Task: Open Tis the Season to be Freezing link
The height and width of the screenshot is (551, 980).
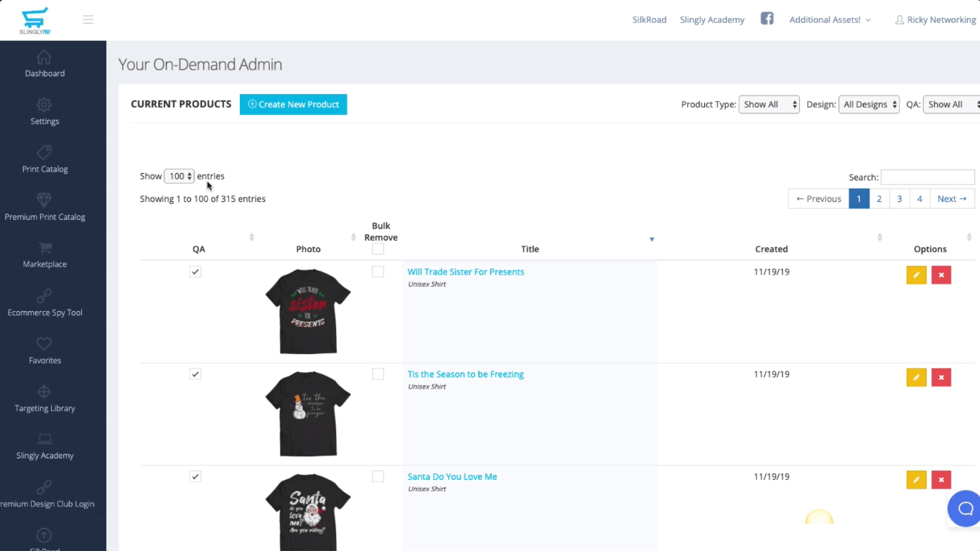Action: (x=466, y=374)
